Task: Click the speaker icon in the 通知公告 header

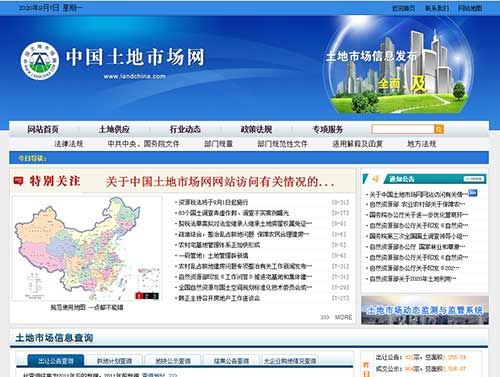Action: tap(375, 179)
